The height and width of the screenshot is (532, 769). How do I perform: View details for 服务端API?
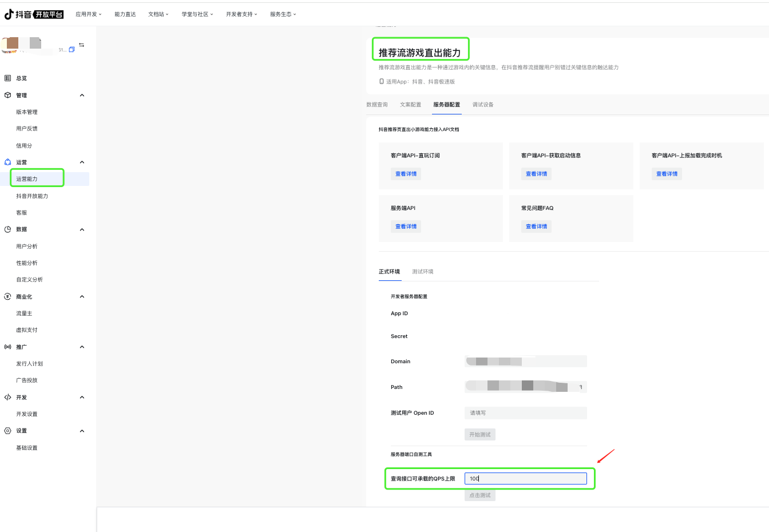tap(406, 227)
